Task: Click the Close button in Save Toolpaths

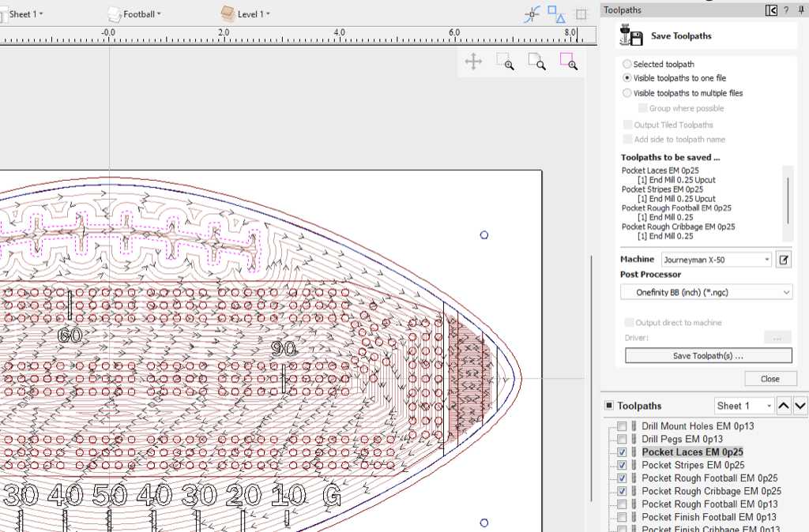Action: [x=770, y=379]
